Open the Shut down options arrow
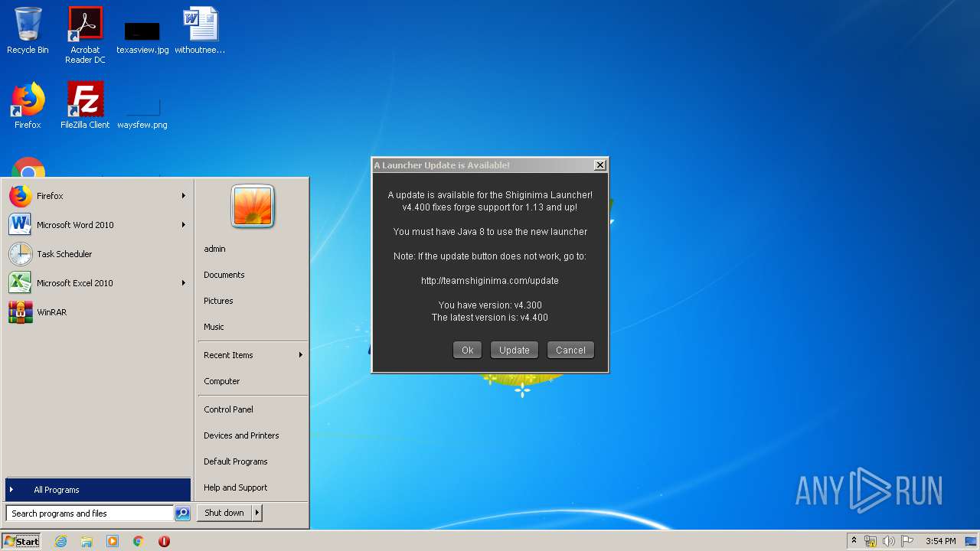This screenshot has width=980, height=551. [257, 513]
